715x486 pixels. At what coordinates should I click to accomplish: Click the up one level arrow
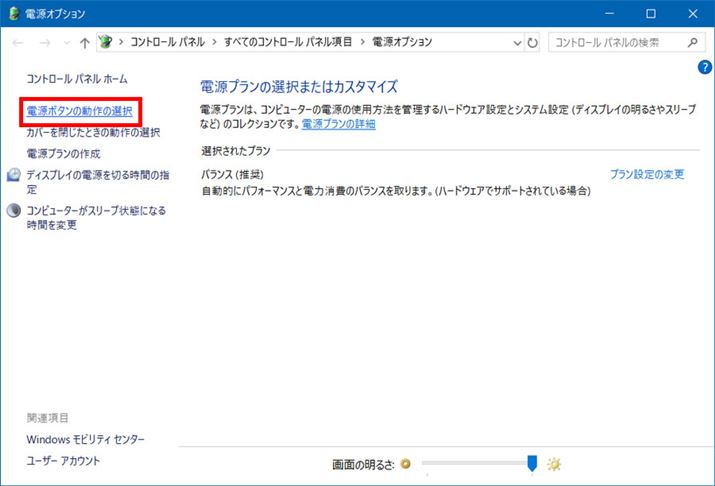click(85, 43)
